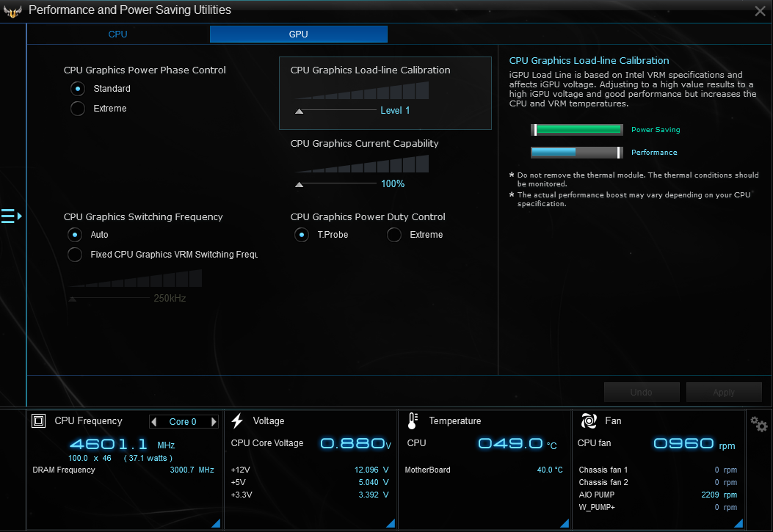Select Standard power phase control
Image resolution: width=773 pixels, height=532 pixels.
77,89
